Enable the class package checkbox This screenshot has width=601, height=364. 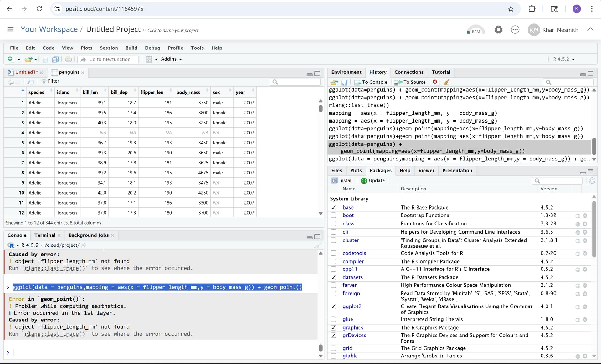click(x=333, y=224)
